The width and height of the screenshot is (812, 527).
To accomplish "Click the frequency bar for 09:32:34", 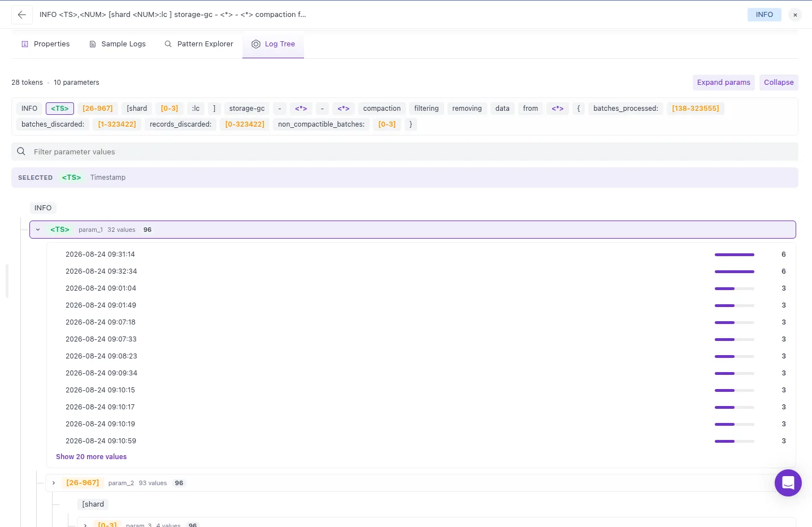I will click(x=734, y=271).
